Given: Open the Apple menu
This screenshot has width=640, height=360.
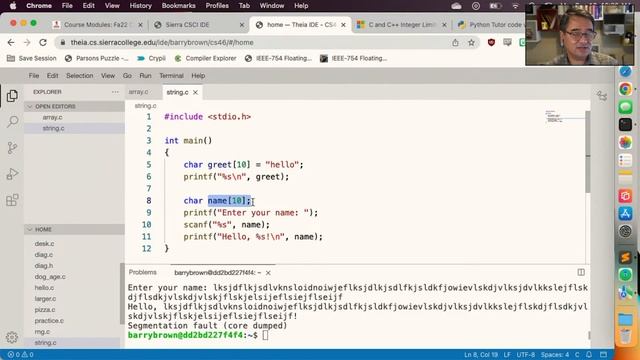Looking at the screenshot, I should coord(13,6).
